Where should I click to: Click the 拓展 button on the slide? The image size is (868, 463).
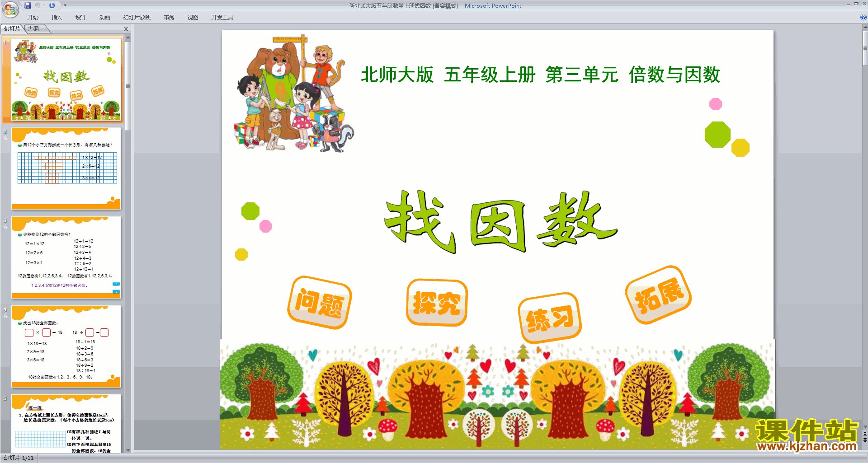click(x=659, y=295)
